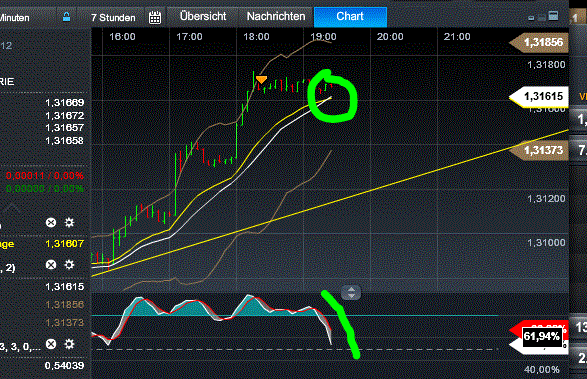Choose the largest window size icon
The height and width of the screenshot is (379, 587).
(553, 16)
